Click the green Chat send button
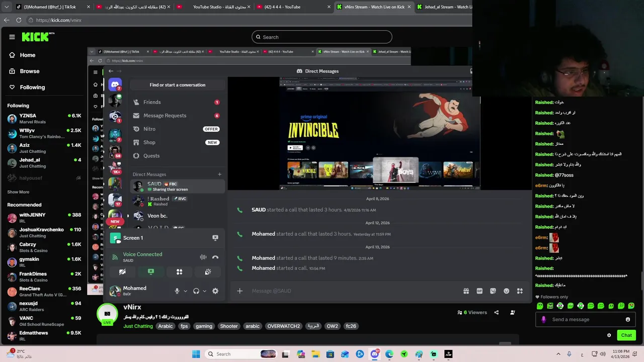 click(626, 335)
